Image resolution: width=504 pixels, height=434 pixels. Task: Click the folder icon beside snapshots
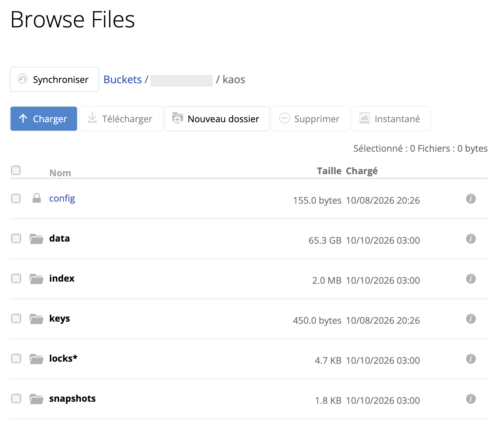37,399
